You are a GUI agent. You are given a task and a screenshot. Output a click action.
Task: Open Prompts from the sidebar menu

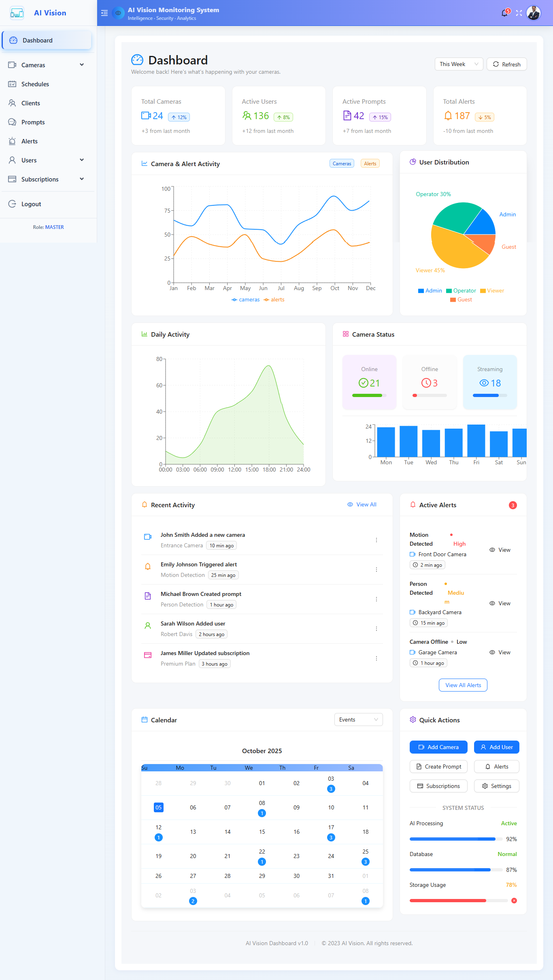pyautogui.click(x=33, y=122)
